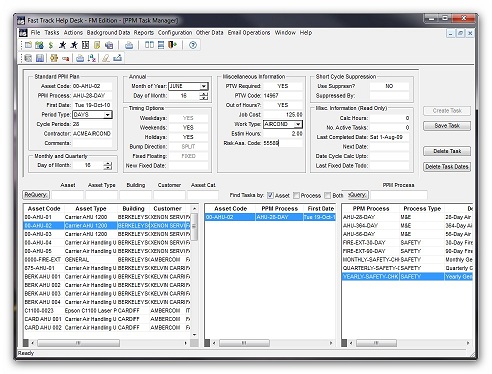Image resolution: width=492 pixels, height=374 pixels.
Task: Select asset row 0000-FIRE-EXT
Action: click(107, 260)
